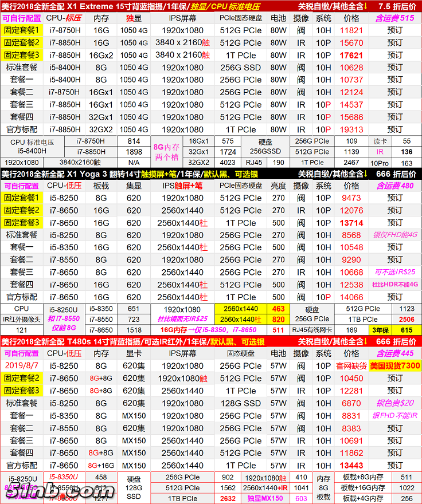Select the yellow 美国现货7300 cell
This screenshot has width=422, height=504.
click(395, 366)
